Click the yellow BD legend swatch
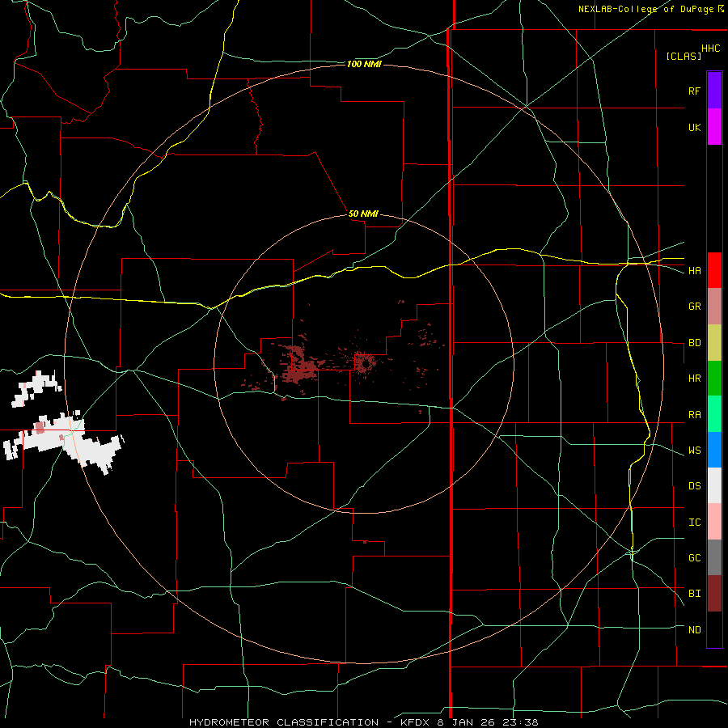 [714, 343]
